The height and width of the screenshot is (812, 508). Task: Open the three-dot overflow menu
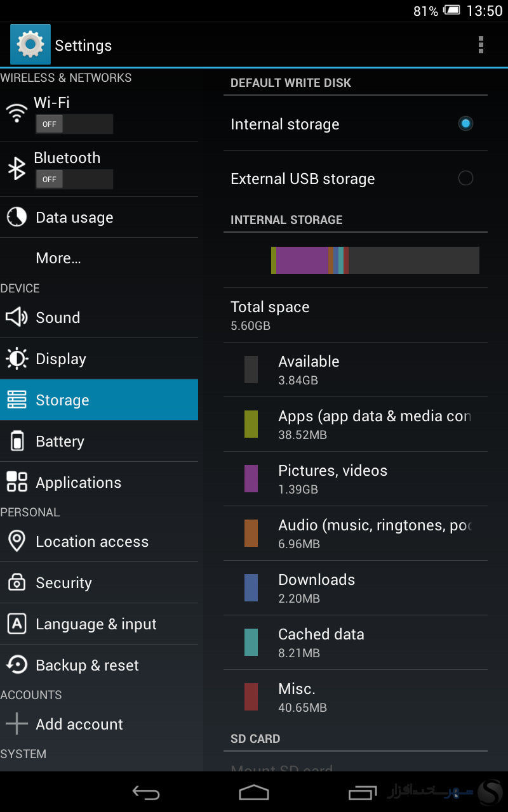pos(481,44)
